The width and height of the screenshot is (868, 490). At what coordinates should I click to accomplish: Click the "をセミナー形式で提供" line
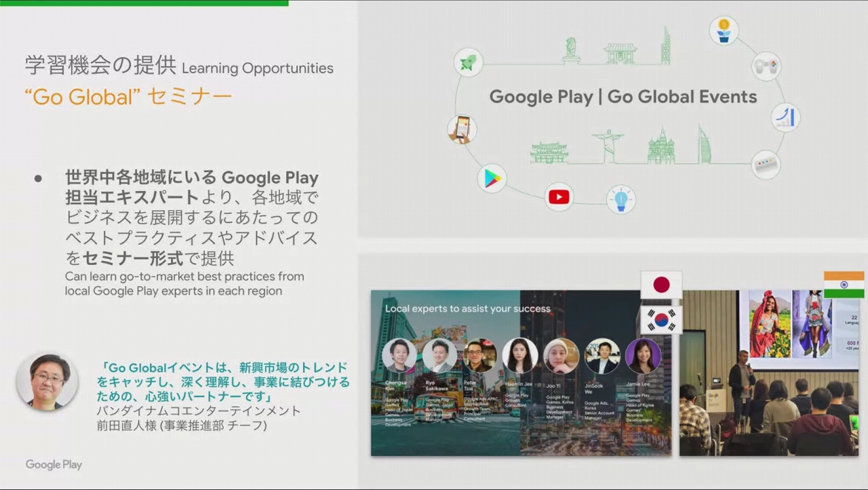click(150, 258)
